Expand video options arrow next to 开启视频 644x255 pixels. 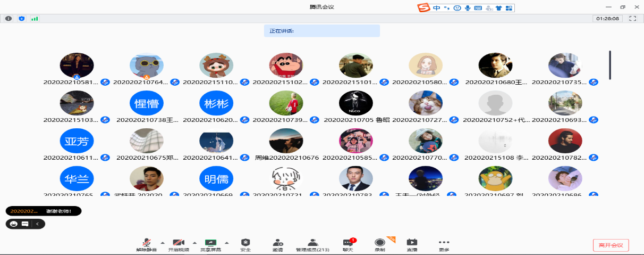tap(194, 242)
